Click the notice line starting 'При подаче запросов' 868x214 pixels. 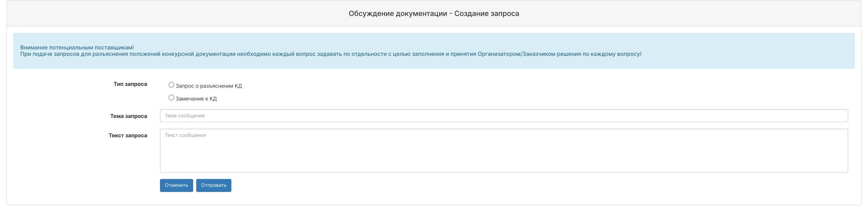tap(331, 54)
